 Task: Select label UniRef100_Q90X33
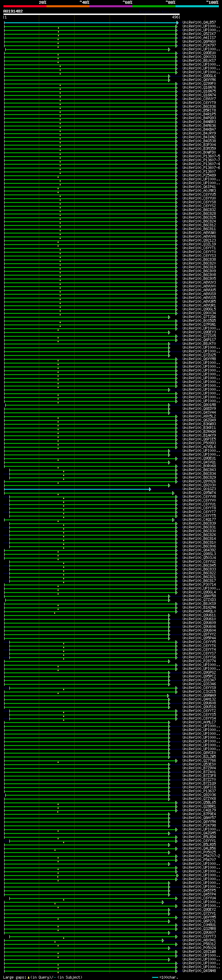pyautogui.click(x=199, y=57)
